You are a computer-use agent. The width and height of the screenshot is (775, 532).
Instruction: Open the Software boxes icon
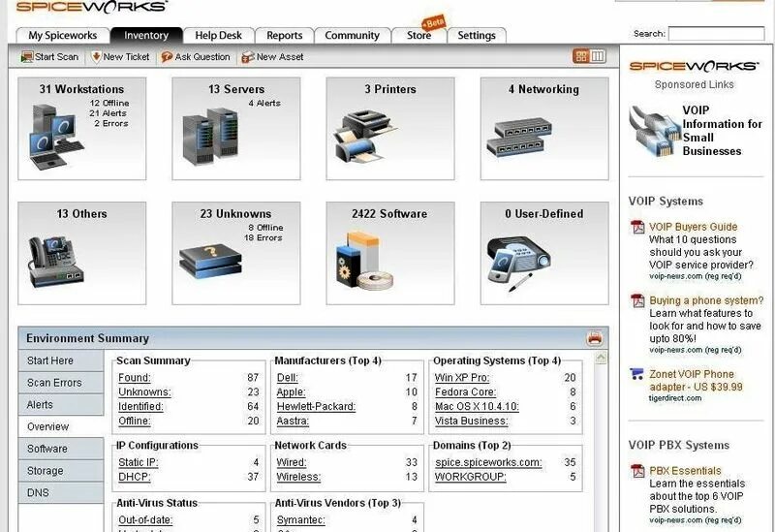pos(364,261)
